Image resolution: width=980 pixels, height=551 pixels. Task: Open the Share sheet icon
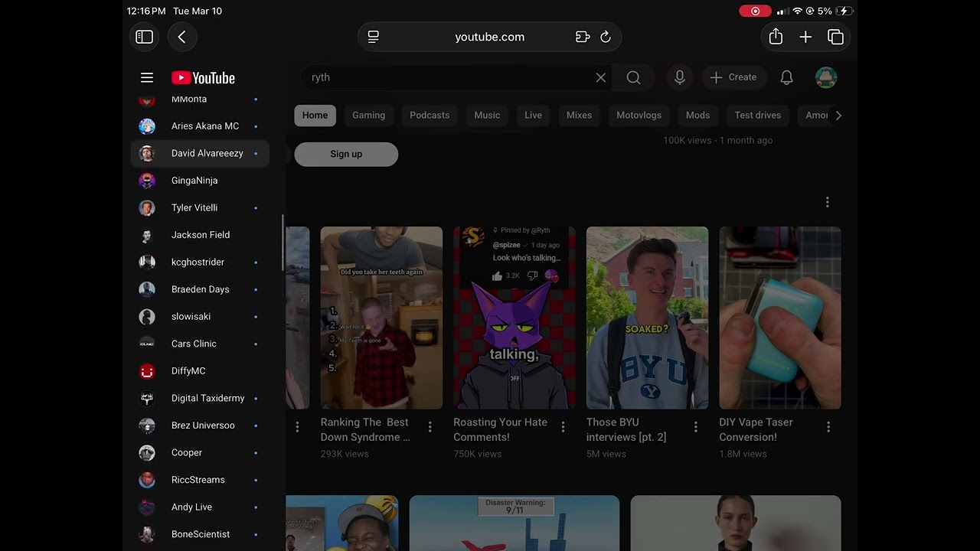776,37
